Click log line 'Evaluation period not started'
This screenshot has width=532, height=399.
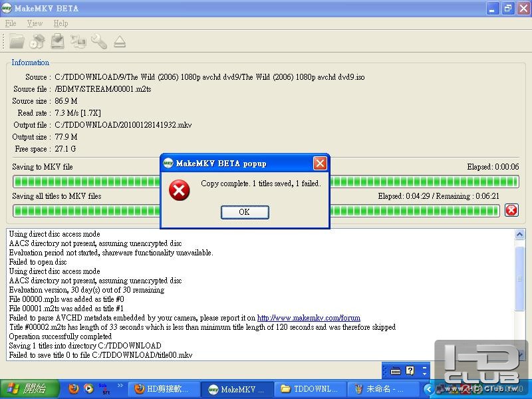[x=111, y=253]
